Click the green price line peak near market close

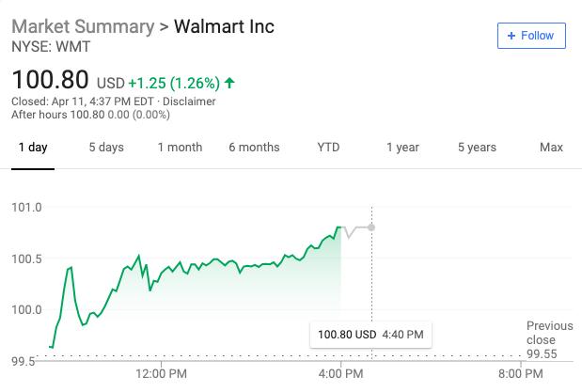click(x=338, y=227)
